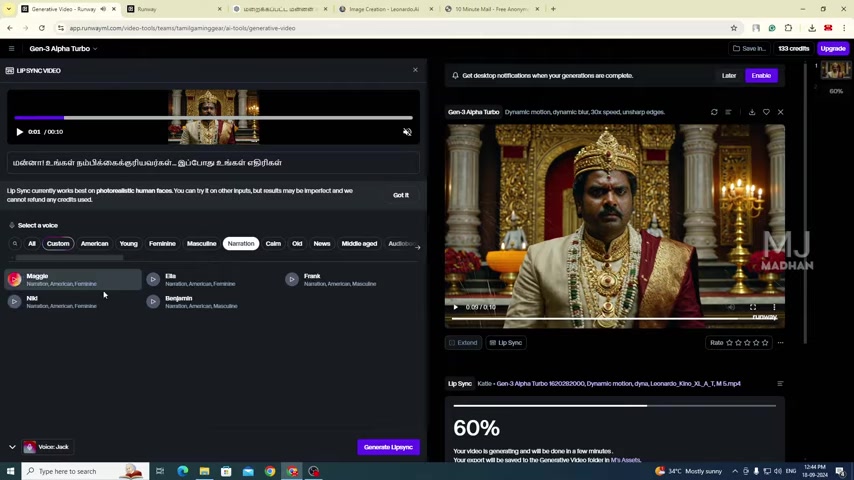Filter voices by Old
854x480 pixels.
(x=297, y=244)
